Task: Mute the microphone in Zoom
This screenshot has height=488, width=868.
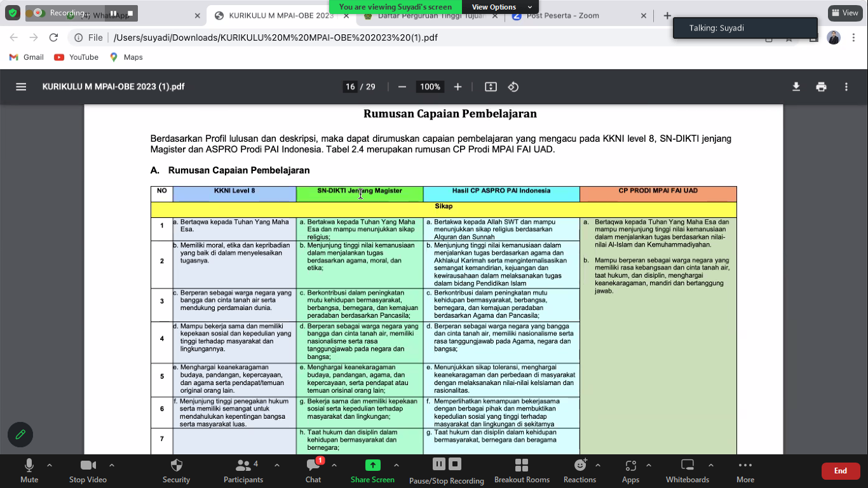Action: (x=29, y=471)
